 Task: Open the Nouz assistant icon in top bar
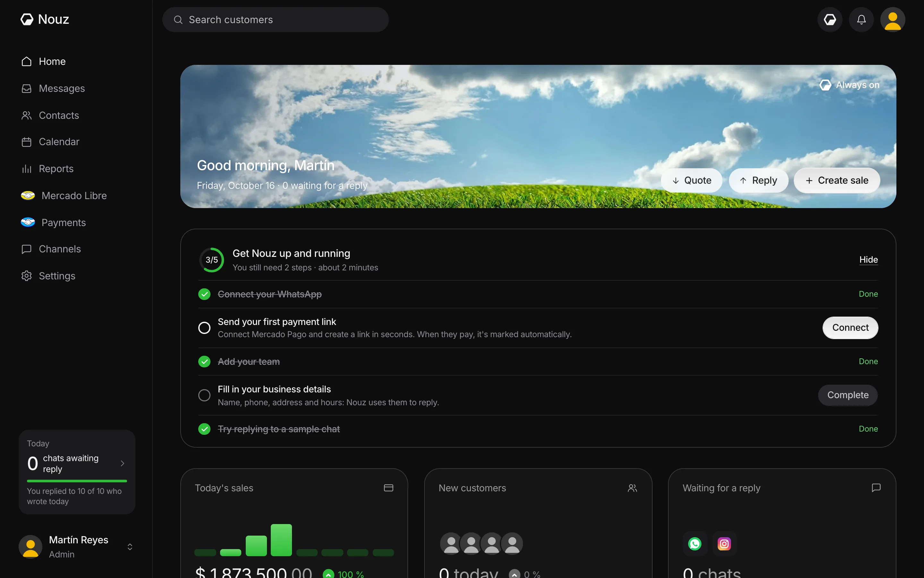830,20
